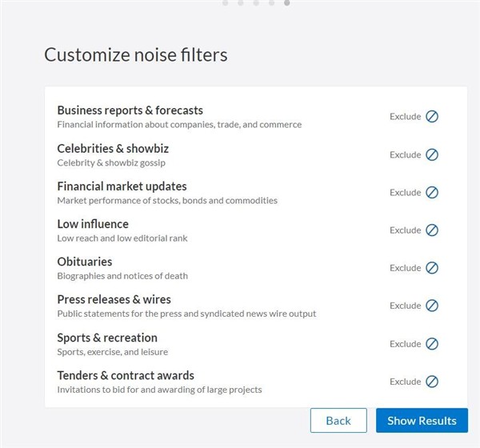Viewport: 480px width, 448px height.
Task: Toggle the Exclude label for Low influence
Action: pos(406,230)
